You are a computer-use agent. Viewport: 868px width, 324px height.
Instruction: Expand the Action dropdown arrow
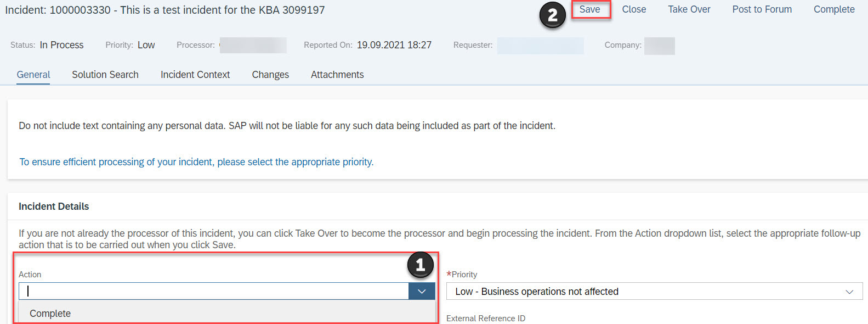[422, 291]
